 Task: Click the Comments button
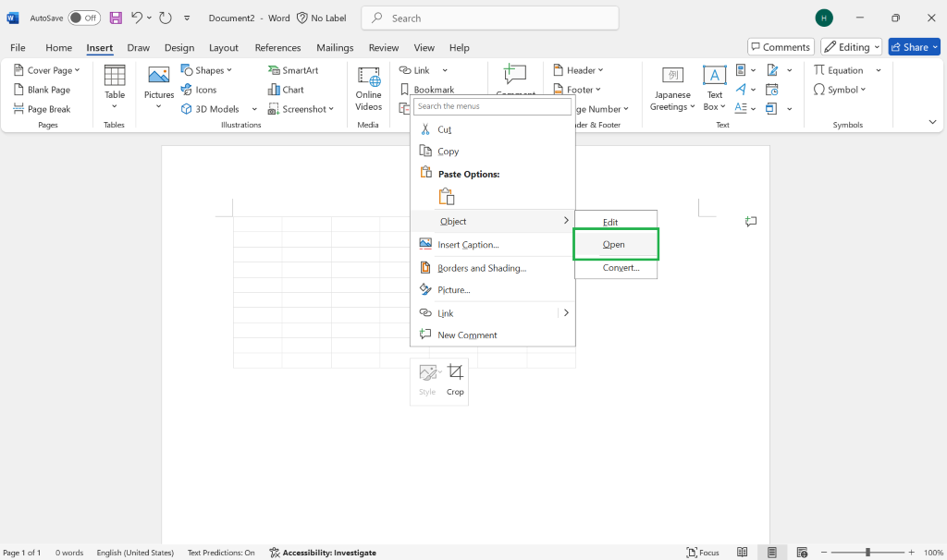781,47
